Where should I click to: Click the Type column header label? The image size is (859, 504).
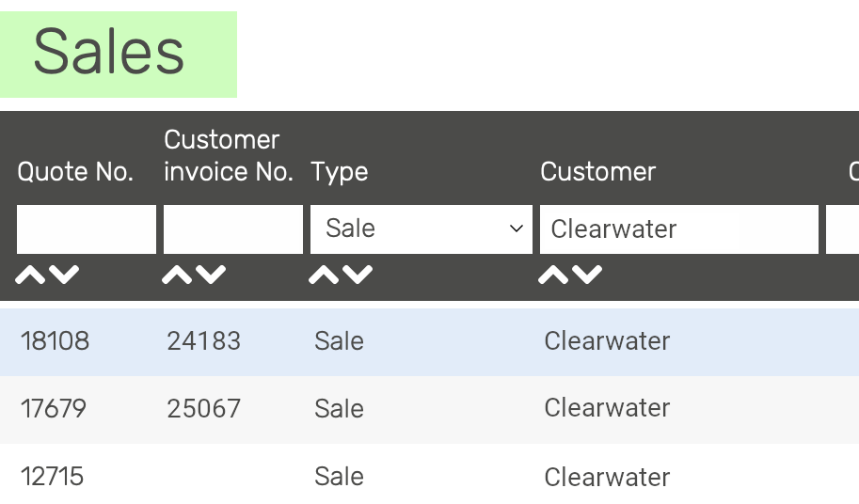[339, 172]
